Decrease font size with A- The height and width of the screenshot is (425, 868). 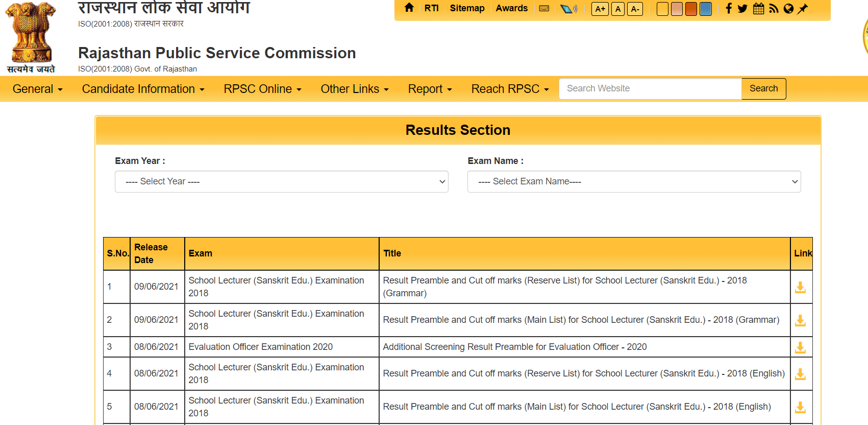[635, 9]
